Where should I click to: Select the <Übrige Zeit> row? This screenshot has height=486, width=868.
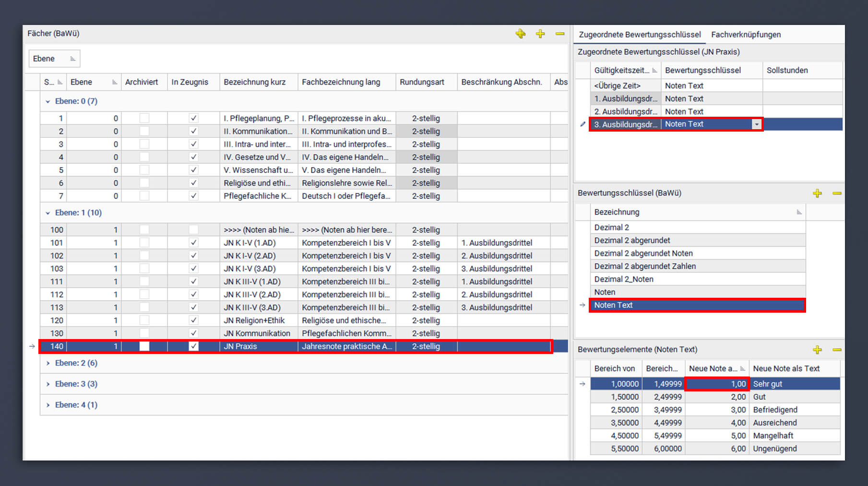tap(716, 86)
